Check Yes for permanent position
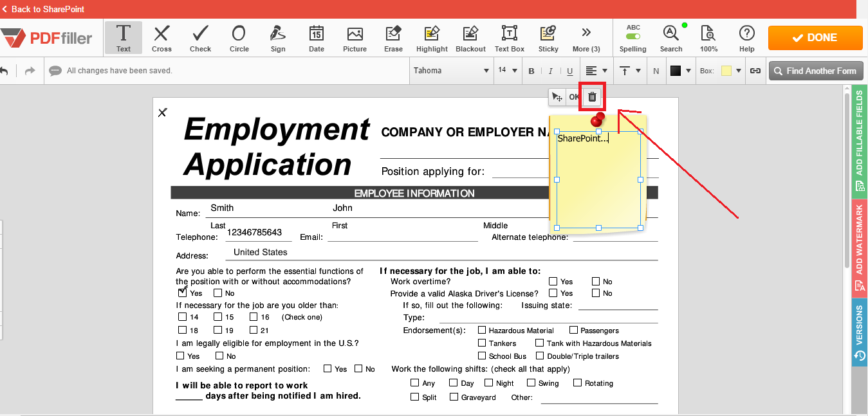The width and height of the screenshot is (868, 416). (x=328, y=368)
